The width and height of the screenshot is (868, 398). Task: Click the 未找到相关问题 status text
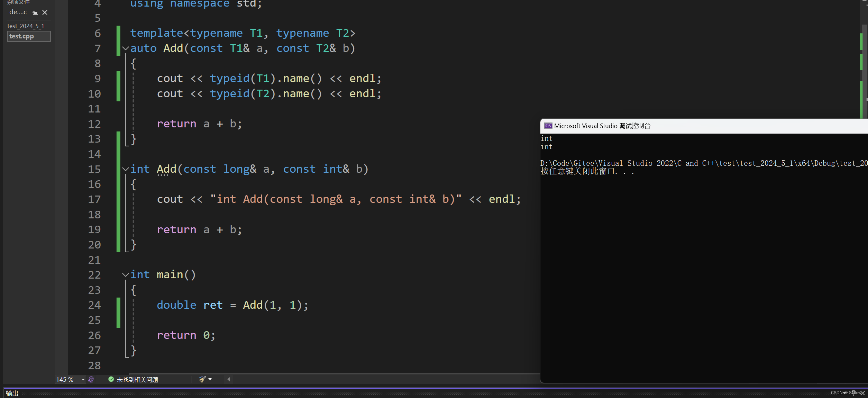[x=137, y=380]
